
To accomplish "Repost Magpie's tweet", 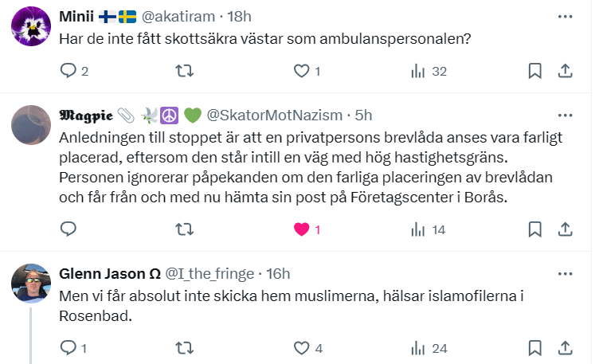I will [x=185, y=229].
